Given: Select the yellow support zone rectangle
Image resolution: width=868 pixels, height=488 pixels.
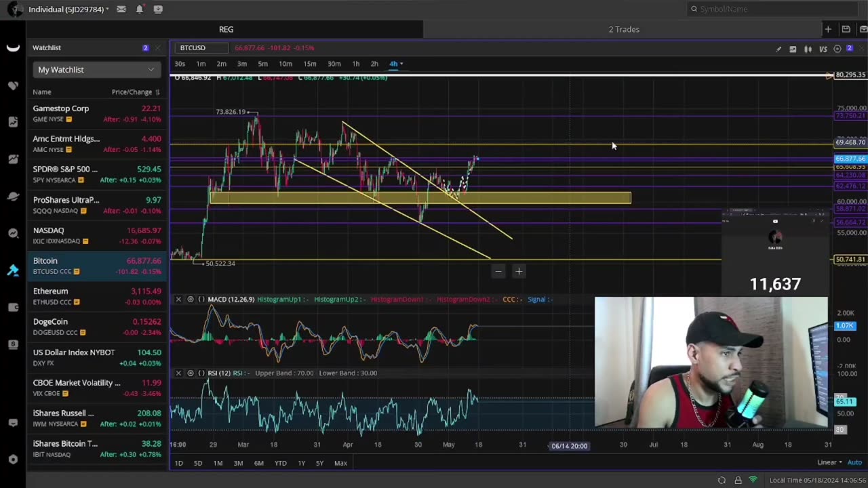Looking at the screenshot, I should coord(420,198).
